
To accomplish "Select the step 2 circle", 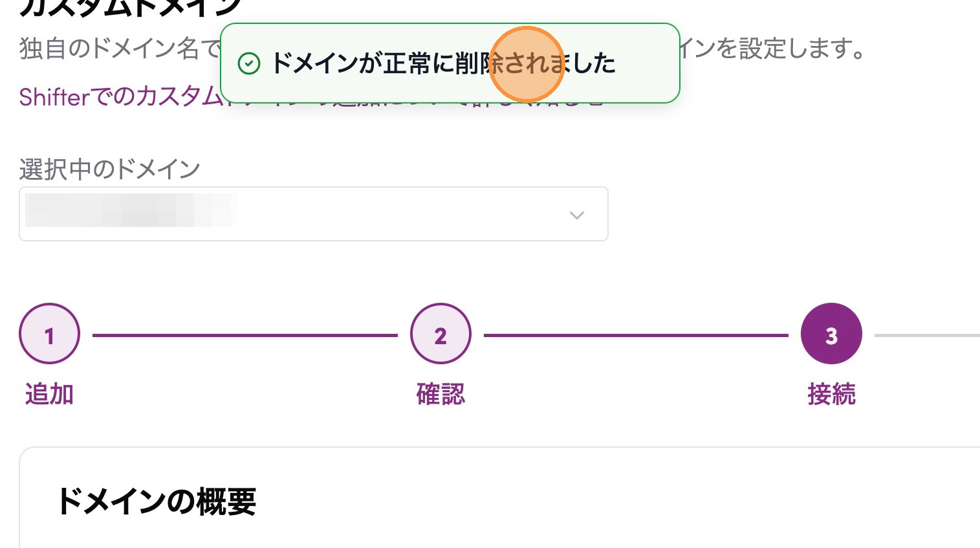I will (x=441, y=334).
